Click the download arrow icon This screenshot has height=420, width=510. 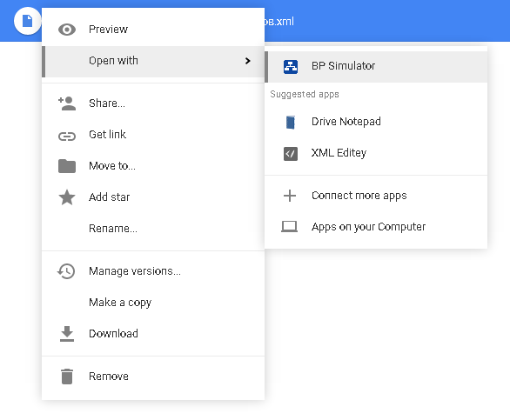click(67, 334)
